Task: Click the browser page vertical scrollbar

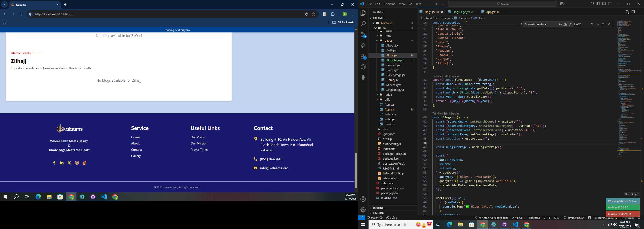Action: [356, 170]
